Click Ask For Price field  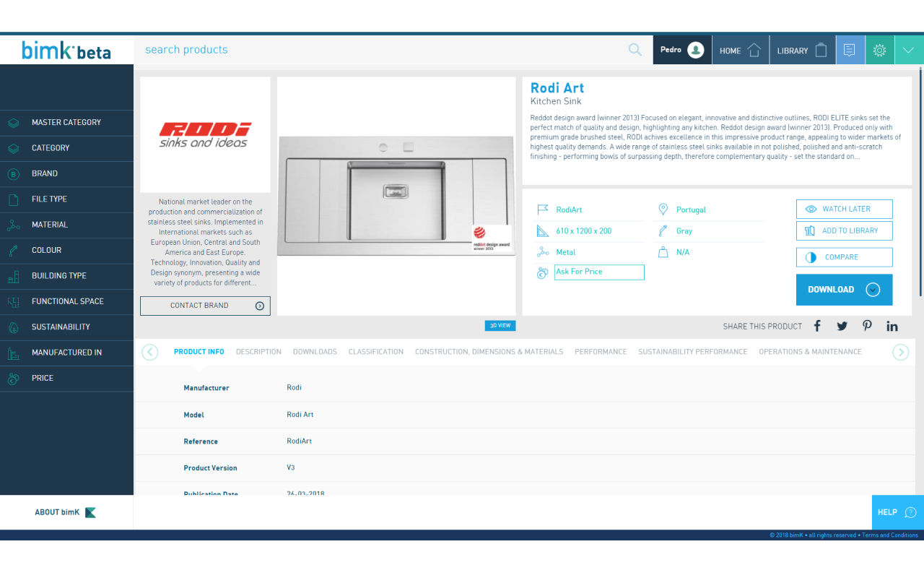click(x=599, y=272)
